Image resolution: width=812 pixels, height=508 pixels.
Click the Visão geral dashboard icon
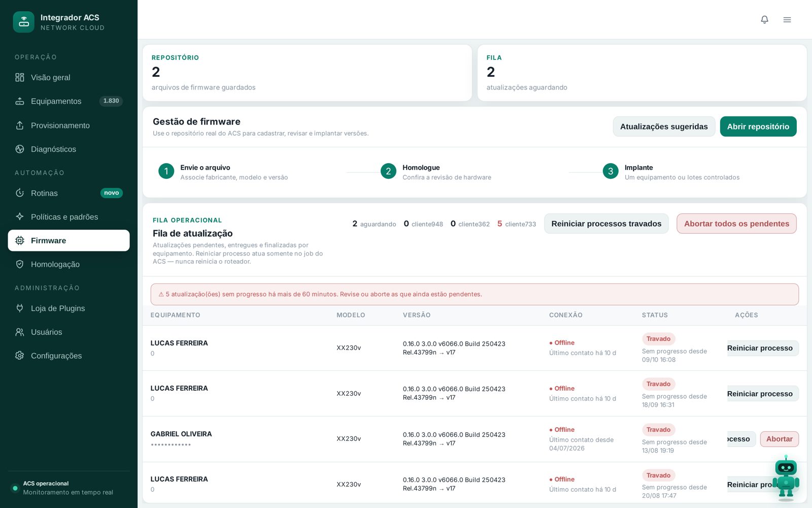coord(20,77)
